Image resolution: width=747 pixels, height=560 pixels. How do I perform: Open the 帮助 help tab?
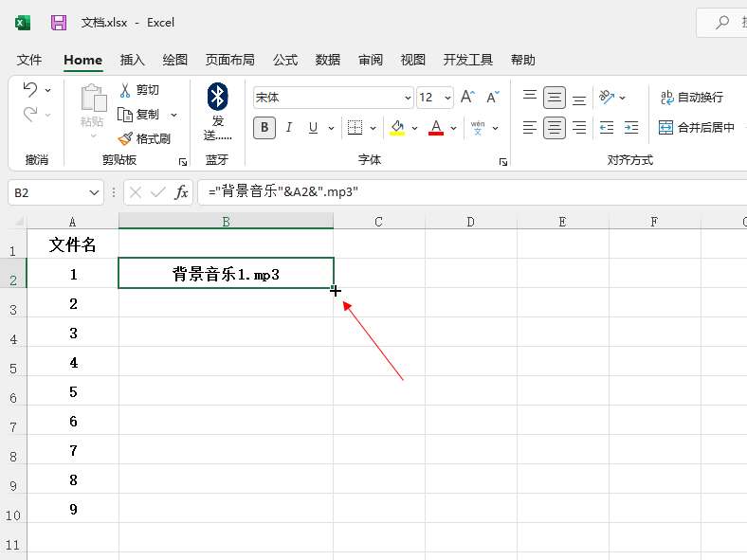[x=523, y=60]
